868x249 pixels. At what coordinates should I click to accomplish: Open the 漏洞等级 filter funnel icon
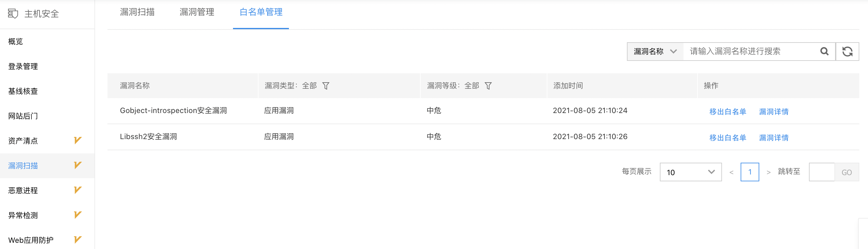pyautogui.click(x=488, y=86)
